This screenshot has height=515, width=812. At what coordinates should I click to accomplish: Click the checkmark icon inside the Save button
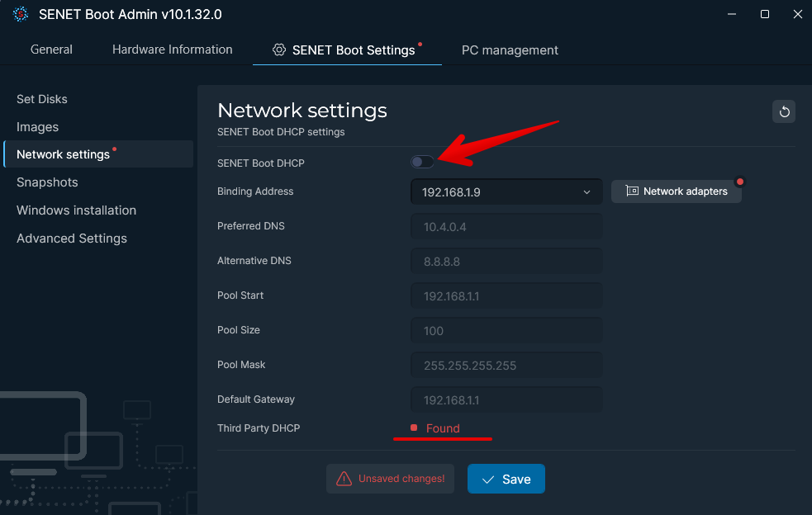487,479
